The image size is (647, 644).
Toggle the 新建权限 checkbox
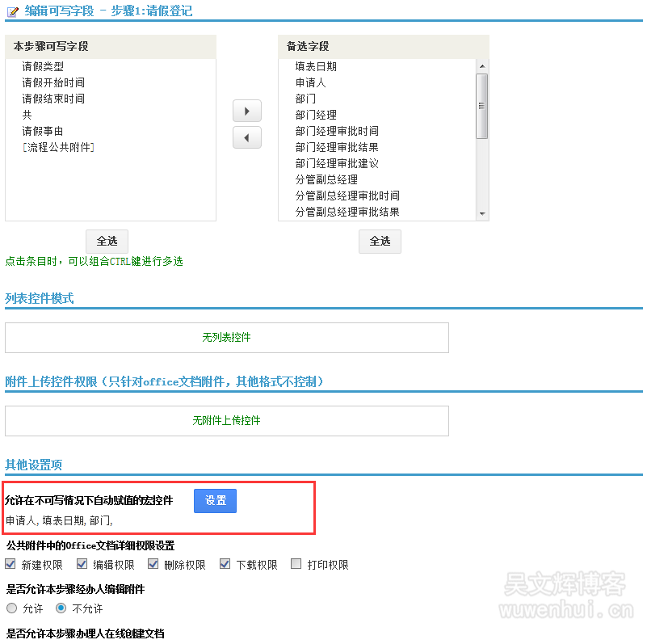(11, 564)
